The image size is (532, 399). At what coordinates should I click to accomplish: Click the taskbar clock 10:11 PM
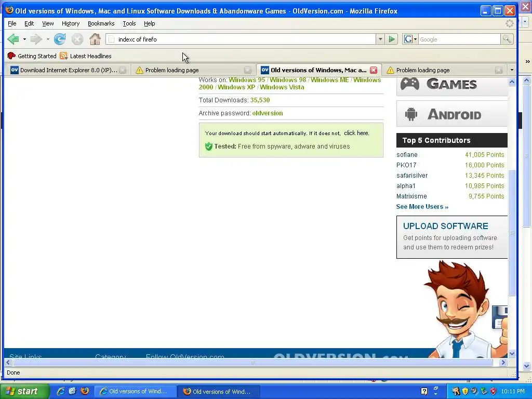(513, 391)
